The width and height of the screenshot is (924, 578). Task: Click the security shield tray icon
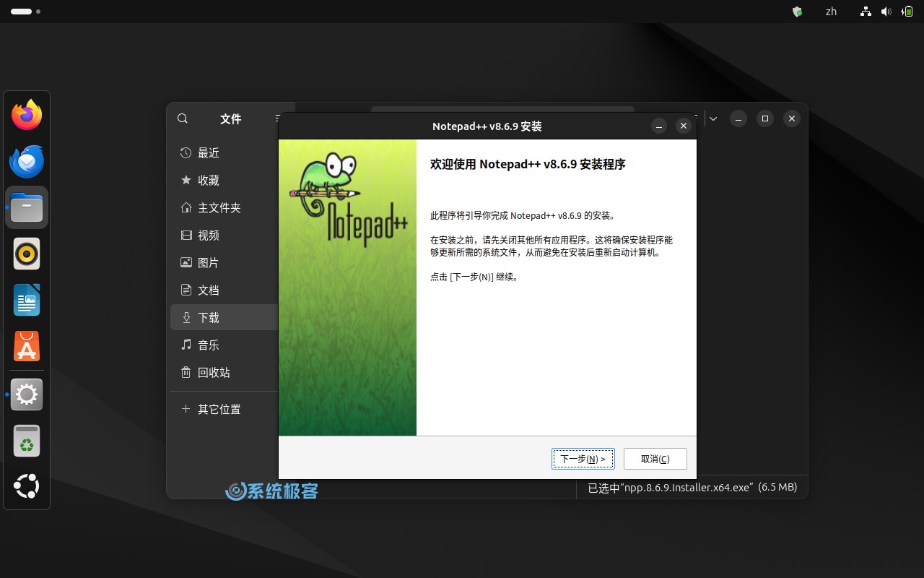(x=797, y=12)
